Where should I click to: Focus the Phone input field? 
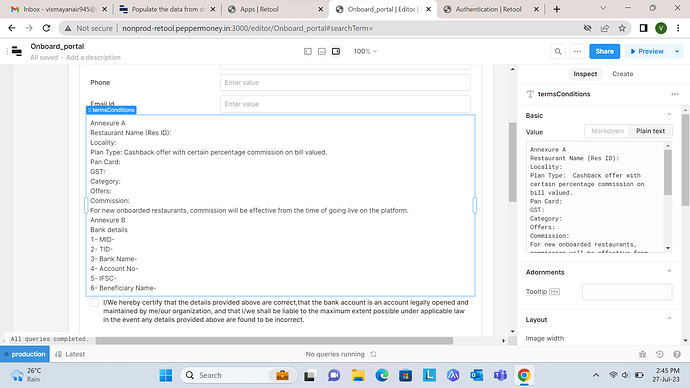(x=345, y=83)
